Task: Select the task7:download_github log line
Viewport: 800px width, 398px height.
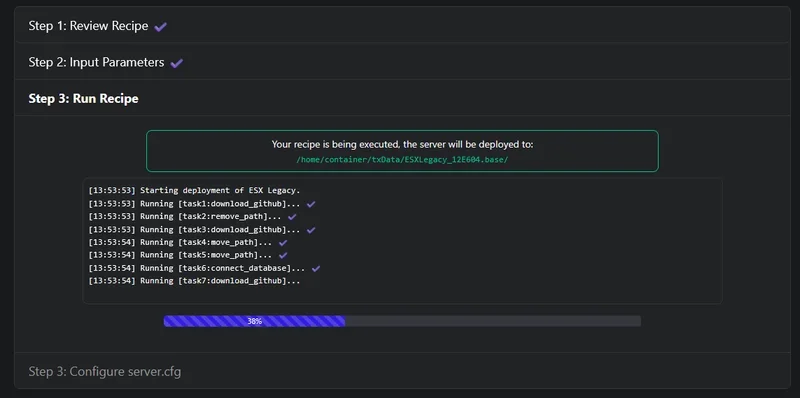Action: (x=194, y=281)
